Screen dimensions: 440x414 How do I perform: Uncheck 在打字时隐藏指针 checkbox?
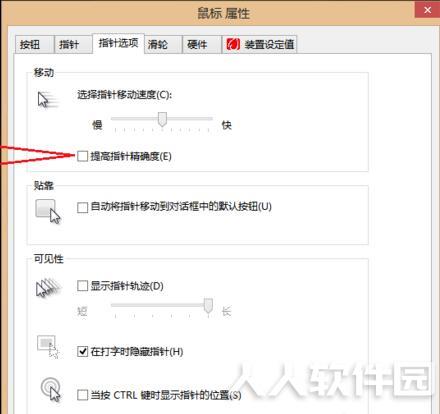click(x=82, y=351)
